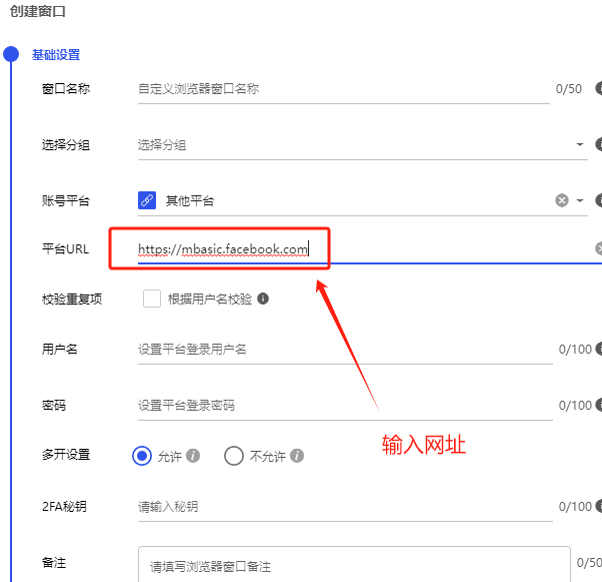Click the info icon at 账号平台 row end

pos(599,200)
